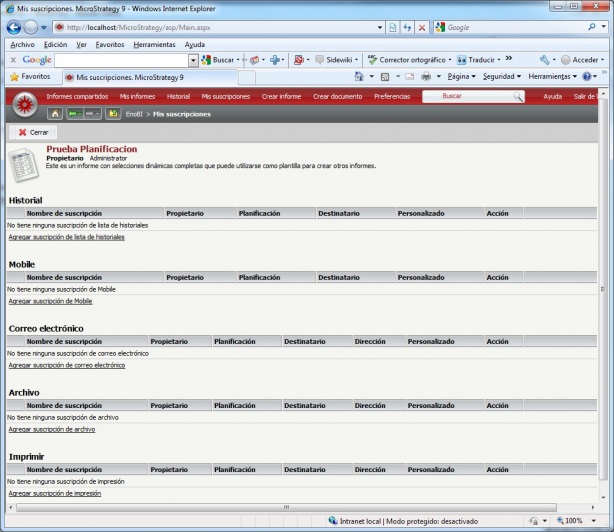Click the magnifier icon in MicroStrategy search

click(518, 96)
